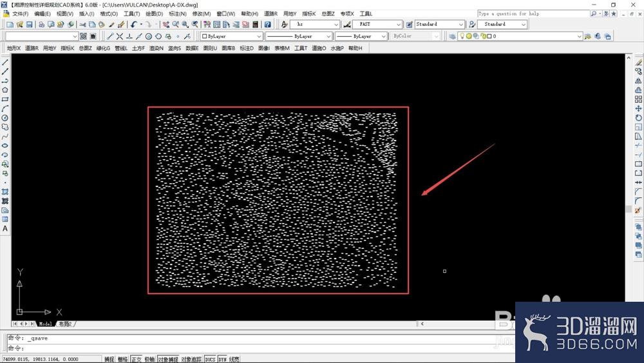Select the Arc tool in left toolbar
Image resolution: width=644 pixels, height=363 pixels.
(5, 108)
